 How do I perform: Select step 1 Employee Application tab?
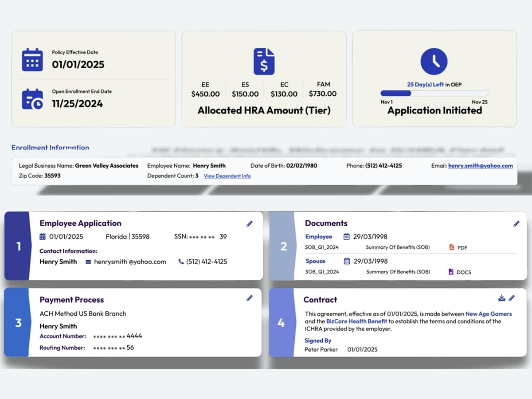pyautogui.click(x=18, y=246)
